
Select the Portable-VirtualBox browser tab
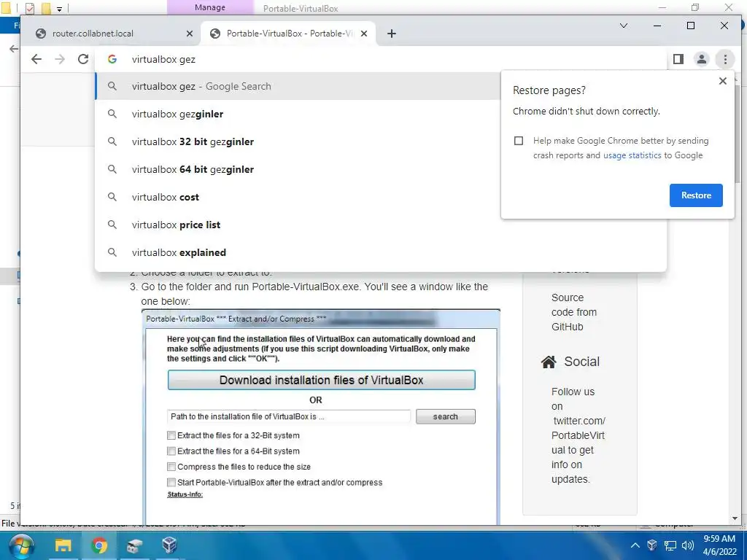pos(289,34)
